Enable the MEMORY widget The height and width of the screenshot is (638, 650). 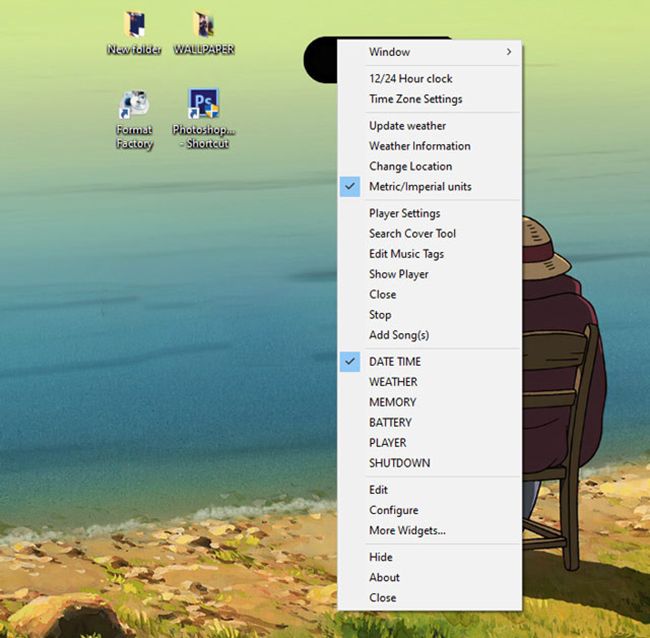429,402
